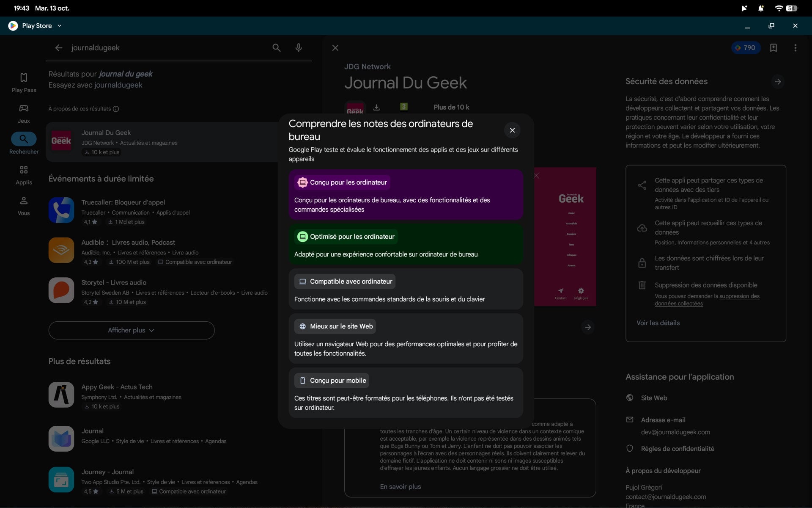This screenshot has height=508, width=812.
Task: Click info icon next to À propos de ces résultats
Action: (x=116, y=109)
